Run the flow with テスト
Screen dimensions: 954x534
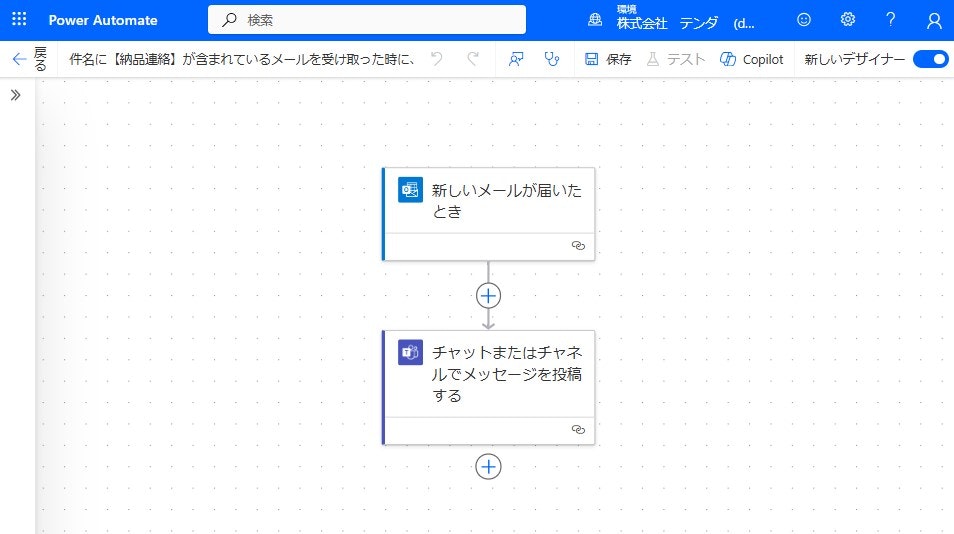click(675, 59)
